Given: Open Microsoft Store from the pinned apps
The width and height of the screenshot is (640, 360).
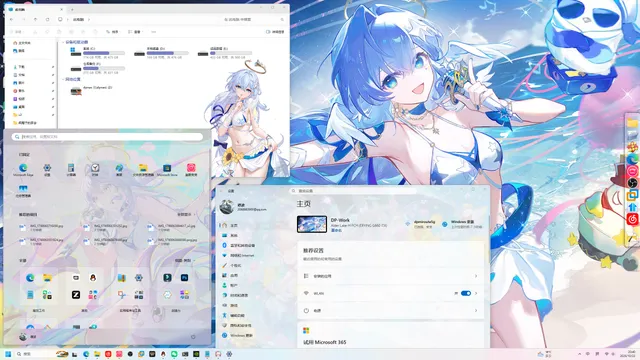Looking at the screenshot, I should (x=167, y=168).
